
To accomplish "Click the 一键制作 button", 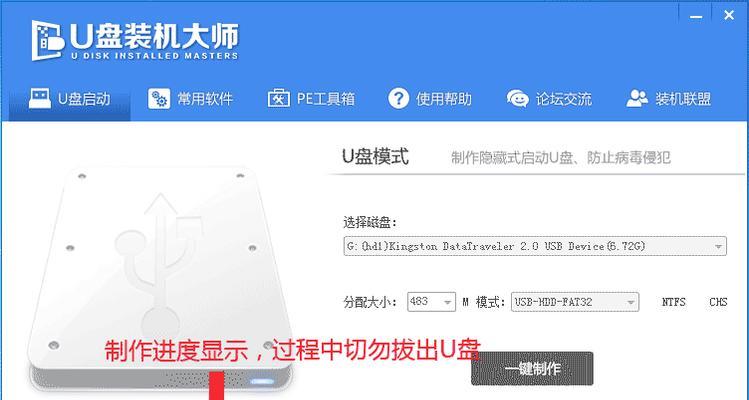I will pos(532,368).
